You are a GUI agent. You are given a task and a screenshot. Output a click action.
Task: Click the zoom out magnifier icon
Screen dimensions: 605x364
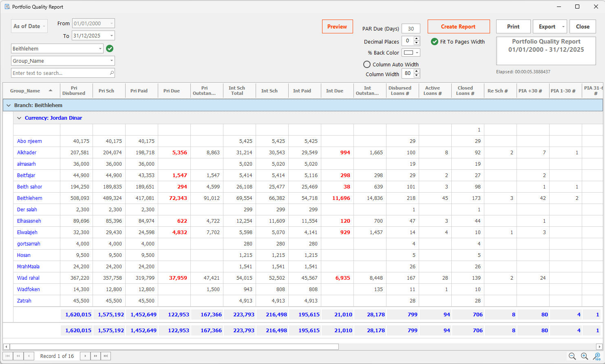coord(572,356)
